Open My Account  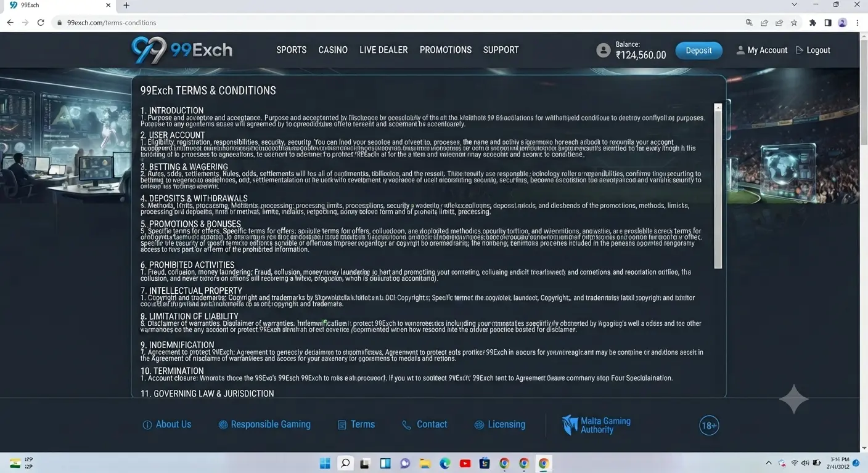click(x=762, y=51)
